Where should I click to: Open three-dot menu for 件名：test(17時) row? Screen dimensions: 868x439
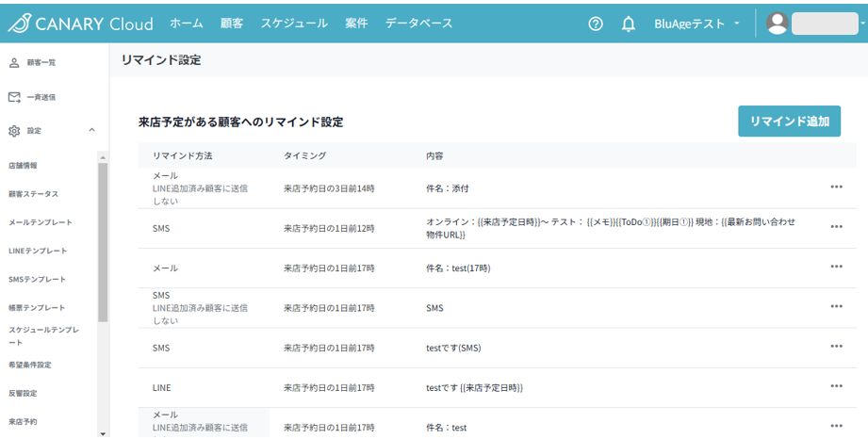(837, 267)
